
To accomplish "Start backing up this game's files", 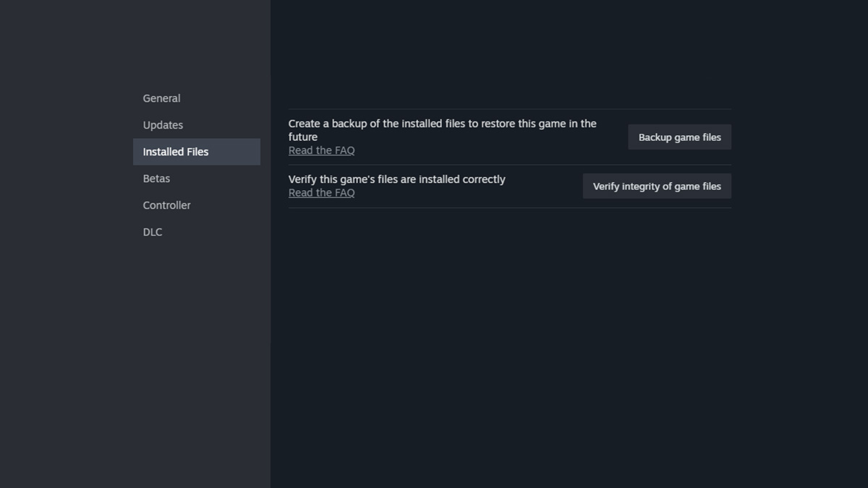I will click(x=679, y=137).
